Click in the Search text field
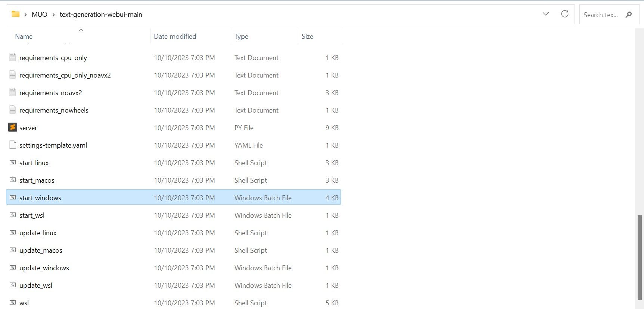Image resolution: width=644 pixels, height=309 pixels. coord(600,15)
